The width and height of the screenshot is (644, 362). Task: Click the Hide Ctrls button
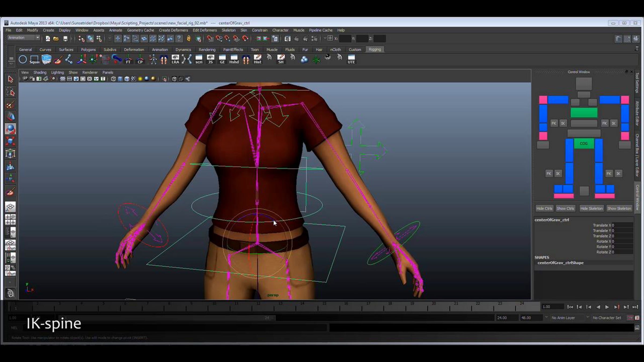(x=544, y=208)
